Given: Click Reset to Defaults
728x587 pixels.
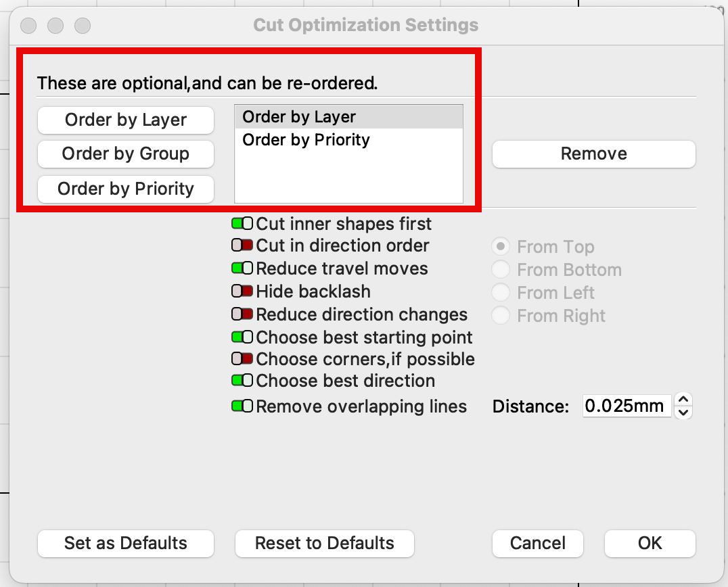Looking at the screenshot, I should coord(325,543).
